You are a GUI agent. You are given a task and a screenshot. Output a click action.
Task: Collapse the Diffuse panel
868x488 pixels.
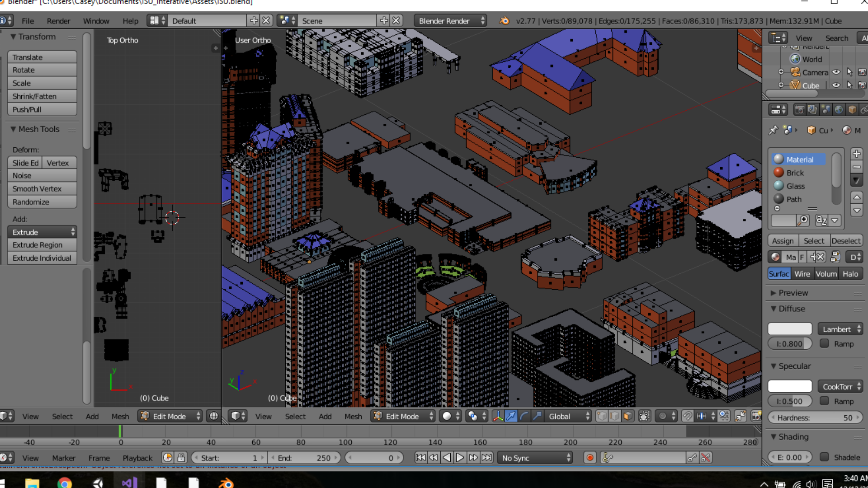(773, 309)
